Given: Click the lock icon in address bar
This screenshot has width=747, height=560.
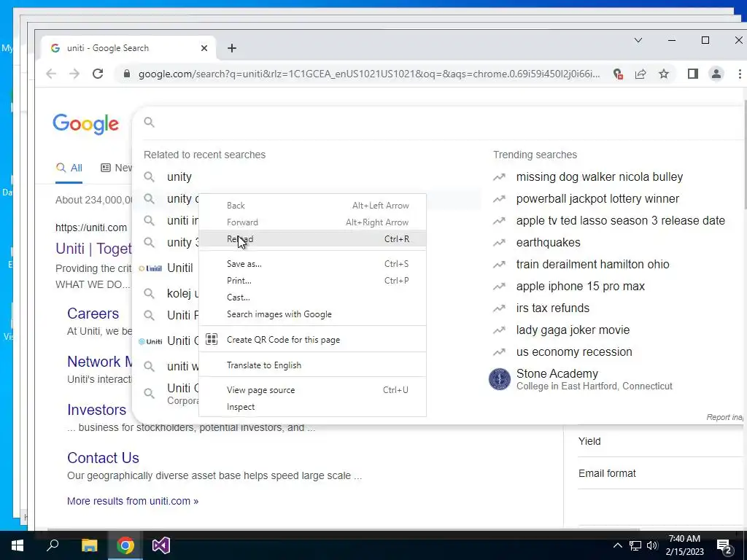Looking at the screenshot, I should click(127, 74).
